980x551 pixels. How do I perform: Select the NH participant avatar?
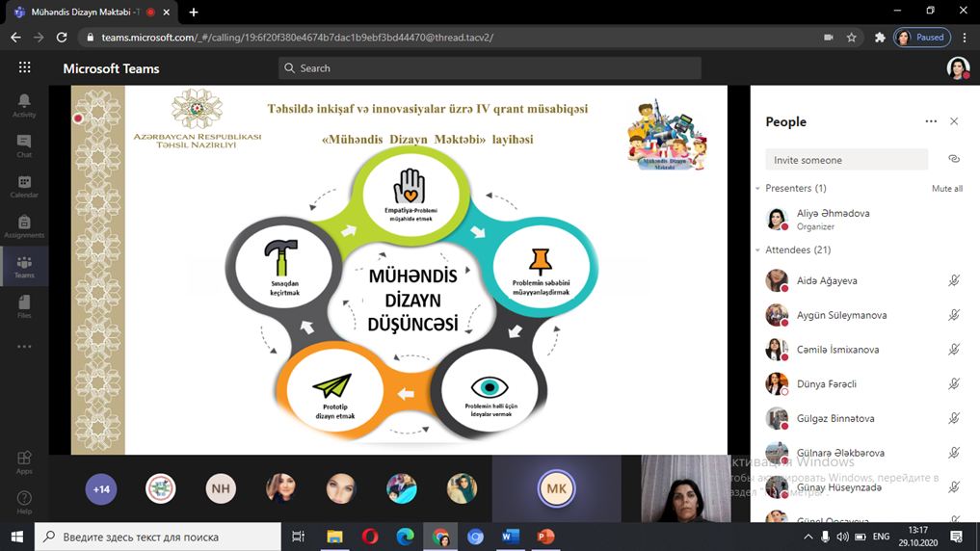(x=221, y=488)
